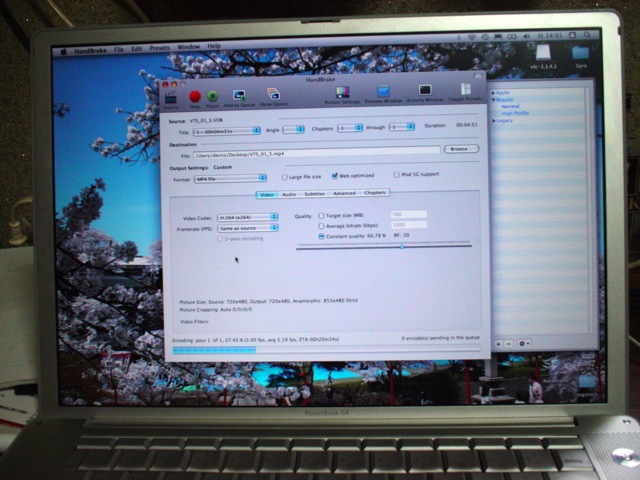Switch to the Advanced tab
This screenshot has height=480, width=640.
pyautogui.click(x=344, y=193)
